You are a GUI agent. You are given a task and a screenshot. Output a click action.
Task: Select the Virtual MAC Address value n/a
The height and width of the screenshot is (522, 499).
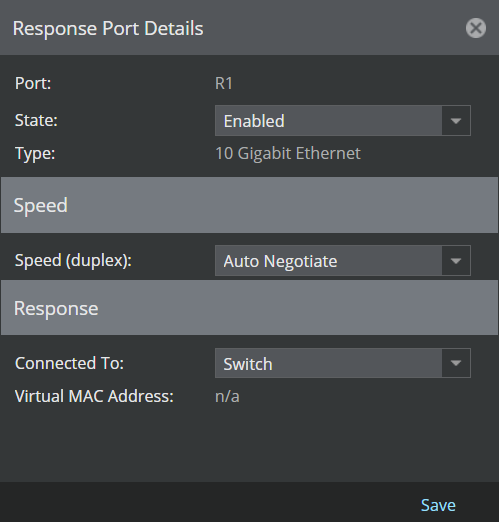click(227, 396)
